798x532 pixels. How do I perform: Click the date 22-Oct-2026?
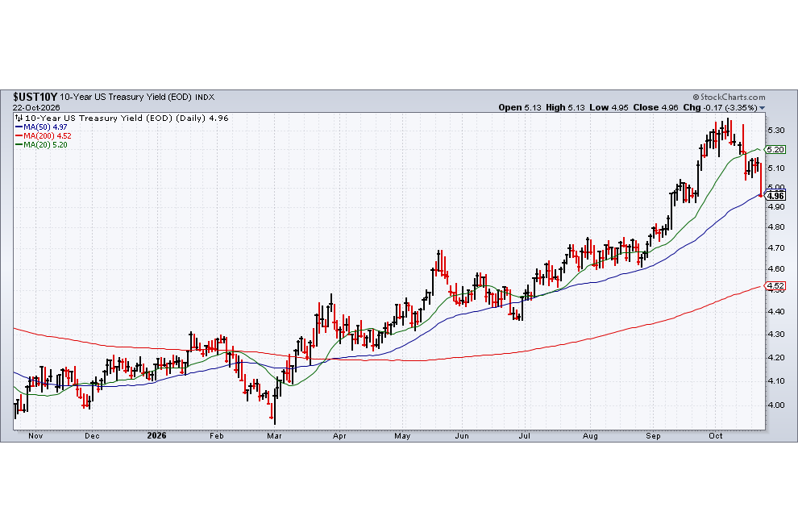click(36, 107)
